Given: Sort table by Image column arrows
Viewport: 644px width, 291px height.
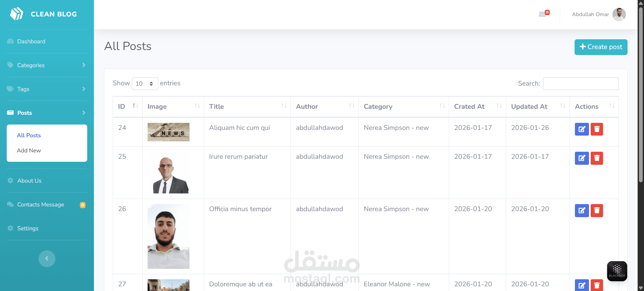Looking at the screenshot, I should [197, 106].
